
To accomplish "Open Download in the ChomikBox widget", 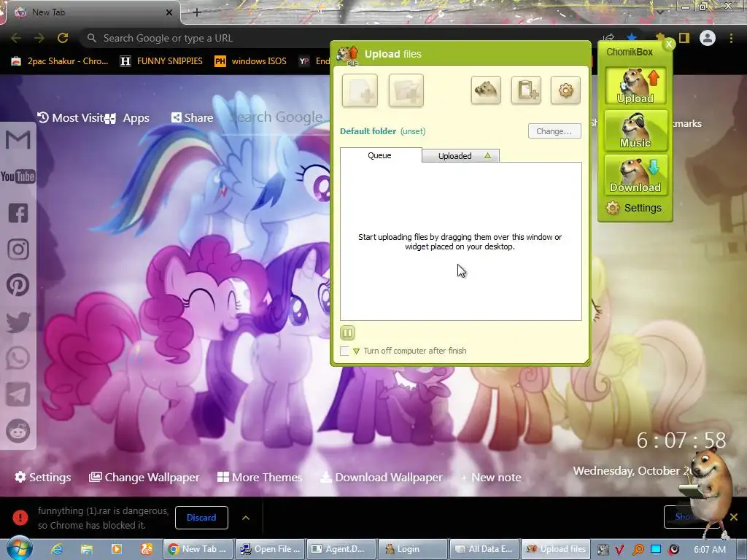I will click(x=635, y=175).
